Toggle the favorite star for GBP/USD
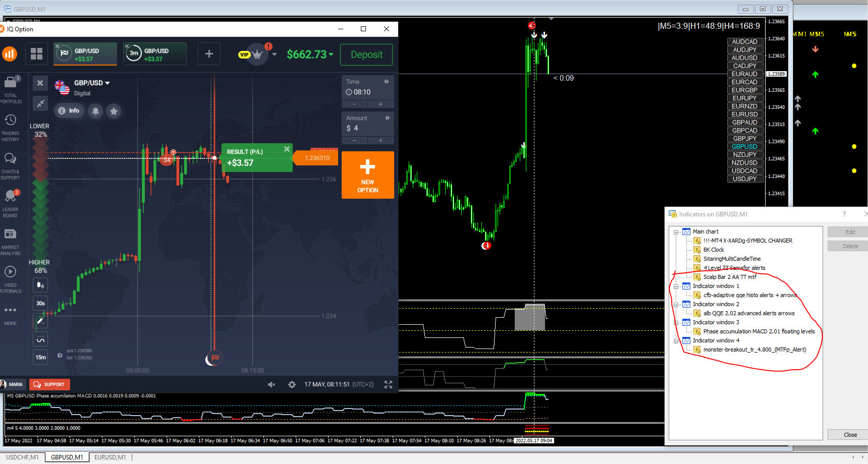Screen dimensions: 868x464 coord(114,111)
